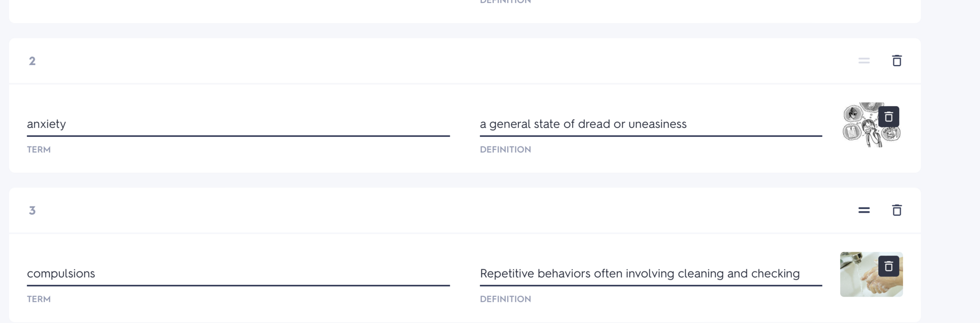
Task: Click the TERM label under "anxiety"
Action: (39, 150)
